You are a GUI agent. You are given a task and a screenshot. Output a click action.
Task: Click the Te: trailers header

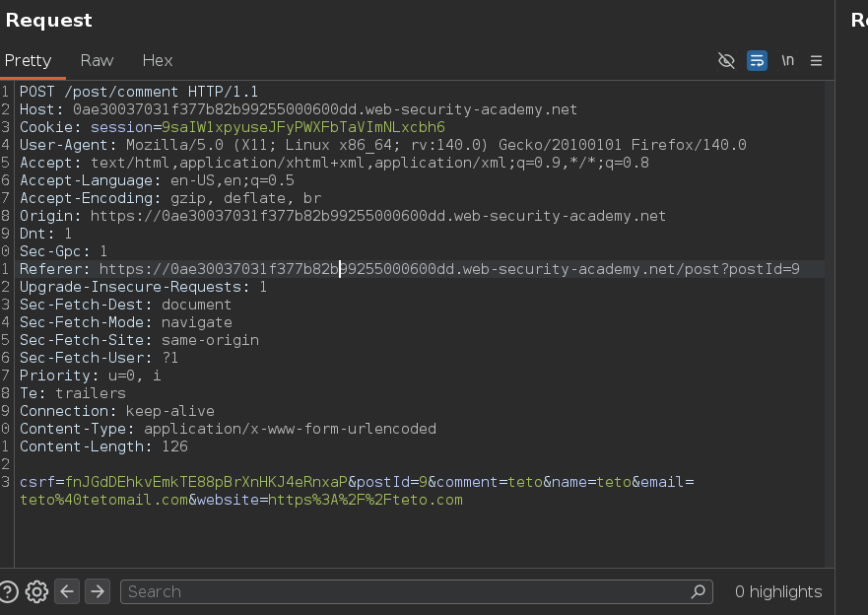pos(73,392)
